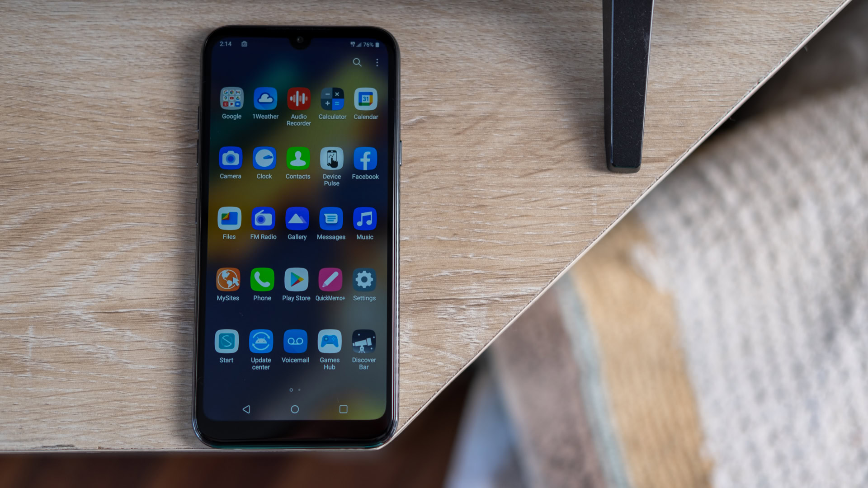Open the QuickMemo+ app
The height and width of the screenshot is (488, 868).
(x=330, y=280)
